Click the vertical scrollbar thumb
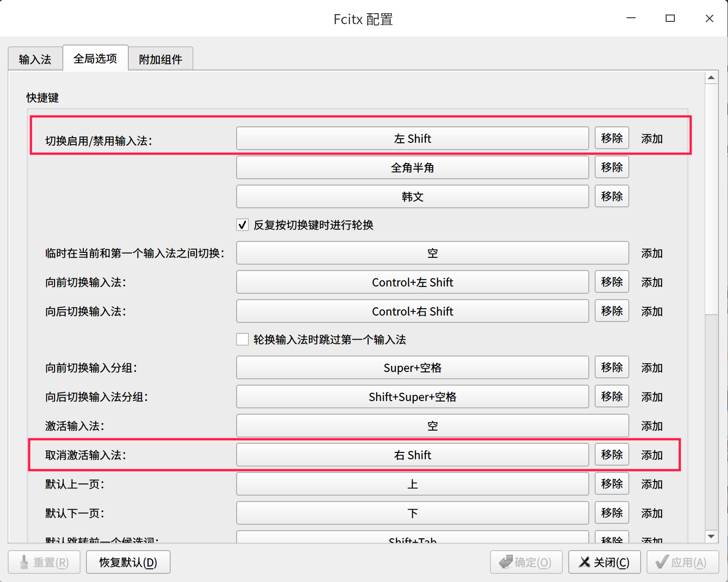 pyautogui.click(x=711, y=199)
